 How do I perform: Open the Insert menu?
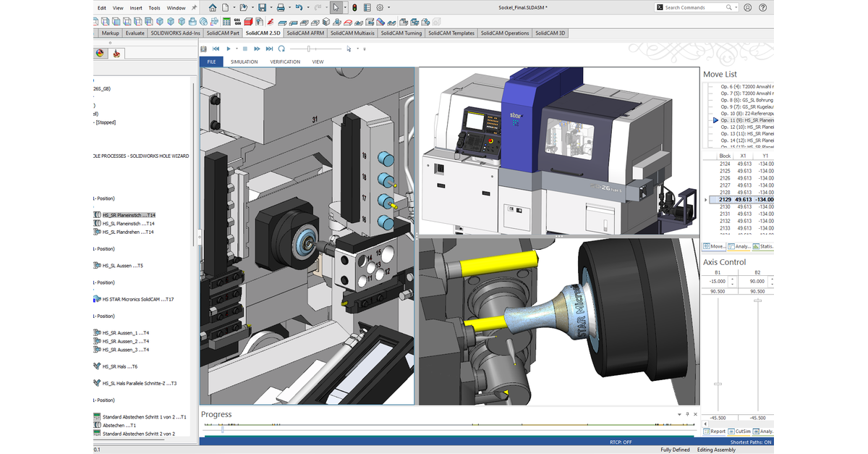[x=136, y=7]
